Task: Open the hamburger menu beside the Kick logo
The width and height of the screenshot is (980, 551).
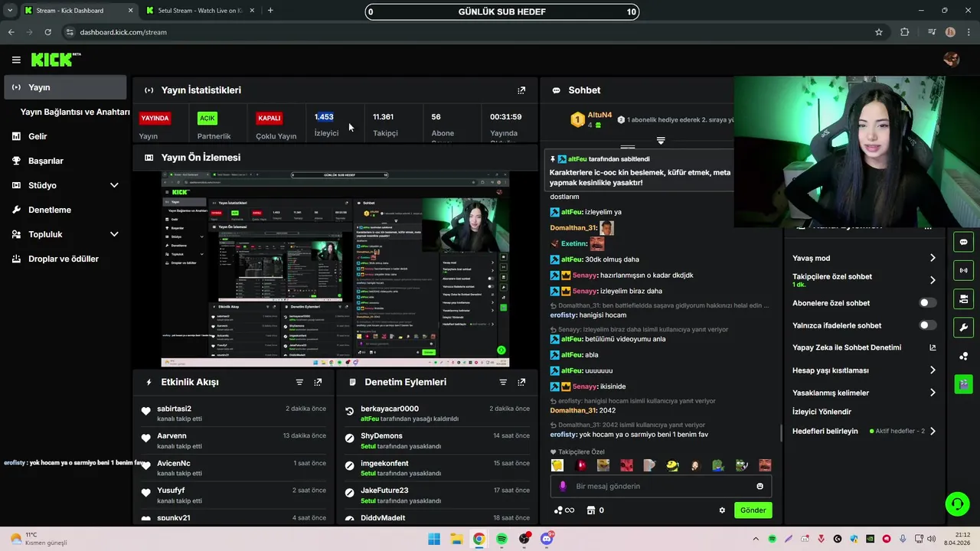Action: click(16, 60)
